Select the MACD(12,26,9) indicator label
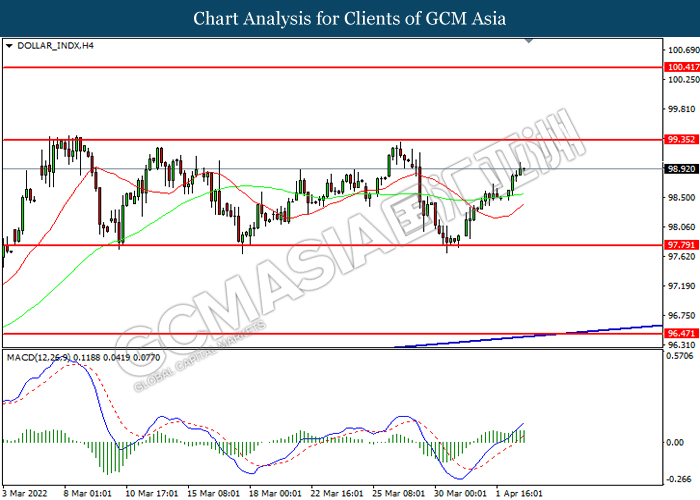The height and width of the screenshot is (500, 700). click(83, 357)
